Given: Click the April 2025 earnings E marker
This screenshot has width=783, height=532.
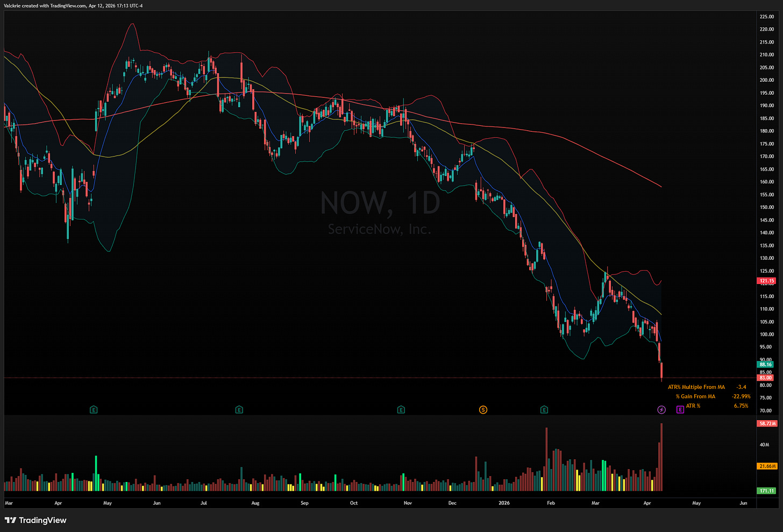Looking at the screenshot, I should pyautogui.click(x=94, y=410).
